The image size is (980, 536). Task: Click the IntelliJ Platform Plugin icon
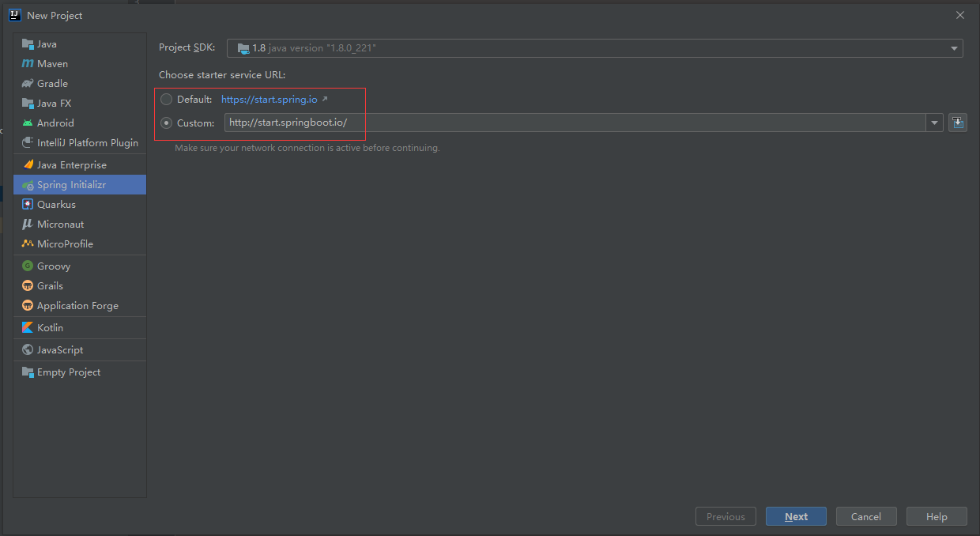click(28, 143)
